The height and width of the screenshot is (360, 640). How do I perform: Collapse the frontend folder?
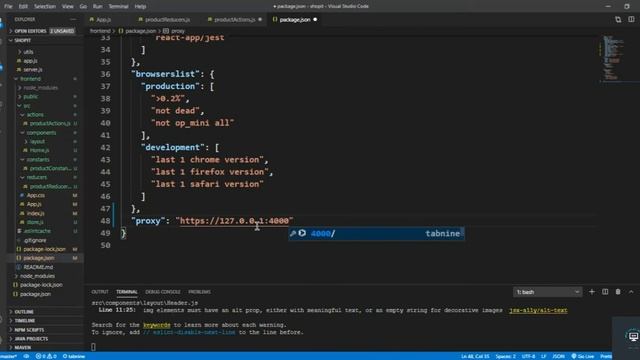pos(31,79)
